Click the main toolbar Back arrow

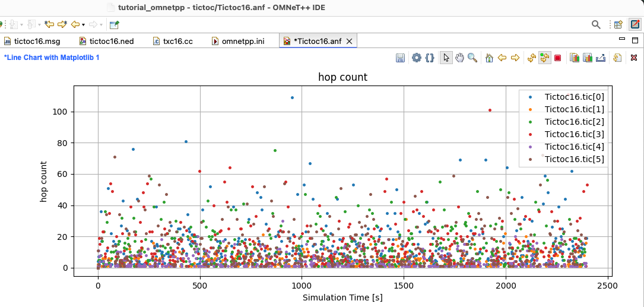coord(75,25)
